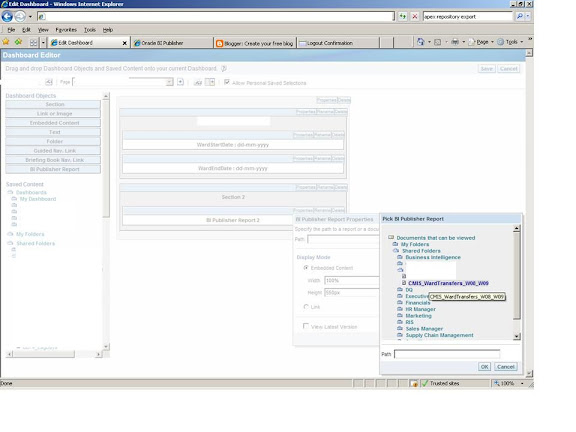Image resolution: width=576 pixels, height=432 pixels.
Task: Click the search magnifier icon
Action: (x=519, y=17)
